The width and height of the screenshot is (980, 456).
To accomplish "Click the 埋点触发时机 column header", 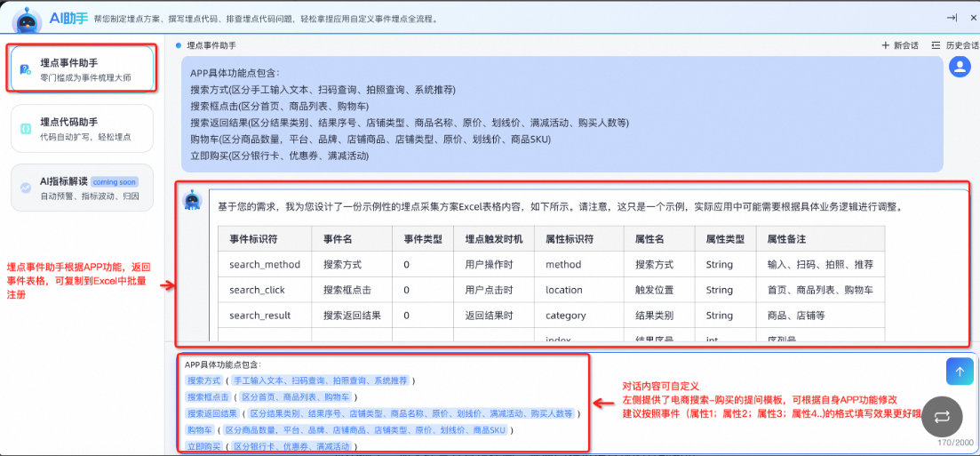I will pyautogui.click(x=494, y=239).
